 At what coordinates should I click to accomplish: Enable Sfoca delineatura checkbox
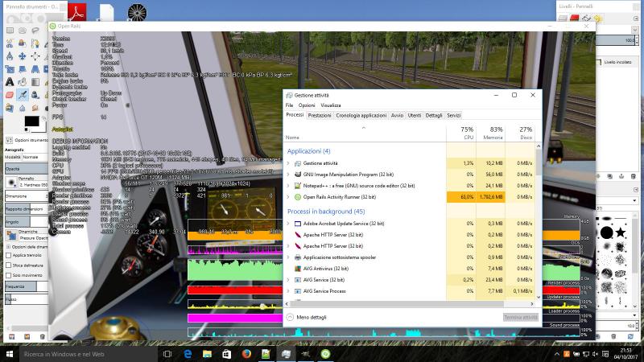tap(8, 265)
